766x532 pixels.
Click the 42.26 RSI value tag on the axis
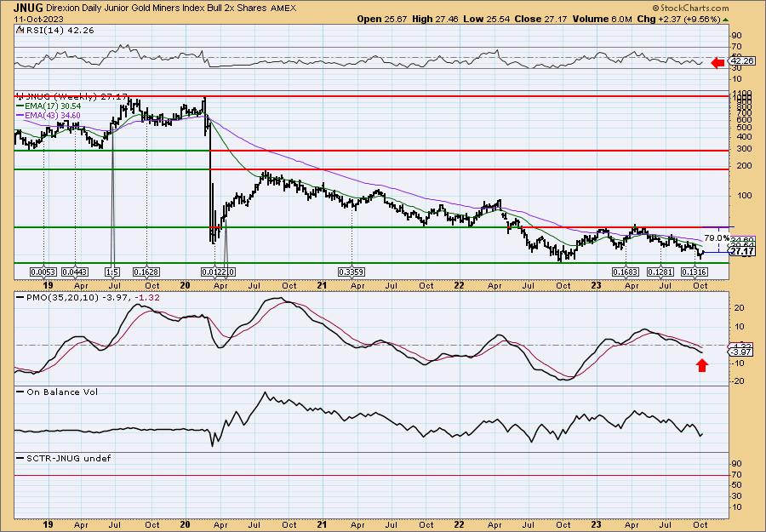[741, 61]
